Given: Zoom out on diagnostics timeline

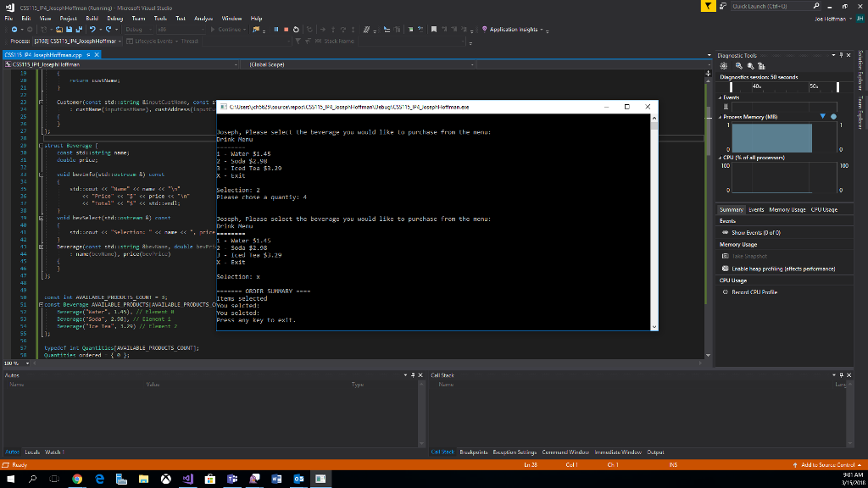Looking at the screenshot, I should click(x=751, y=66).
